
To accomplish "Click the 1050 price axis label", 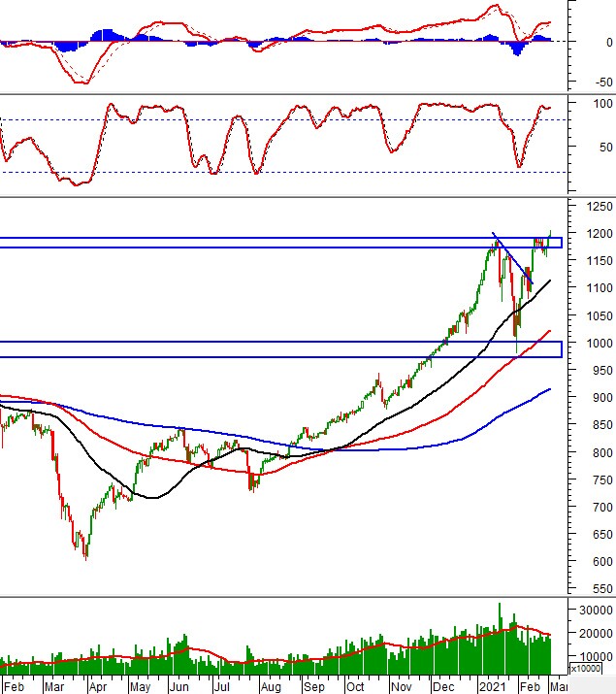I will (600, 315).
